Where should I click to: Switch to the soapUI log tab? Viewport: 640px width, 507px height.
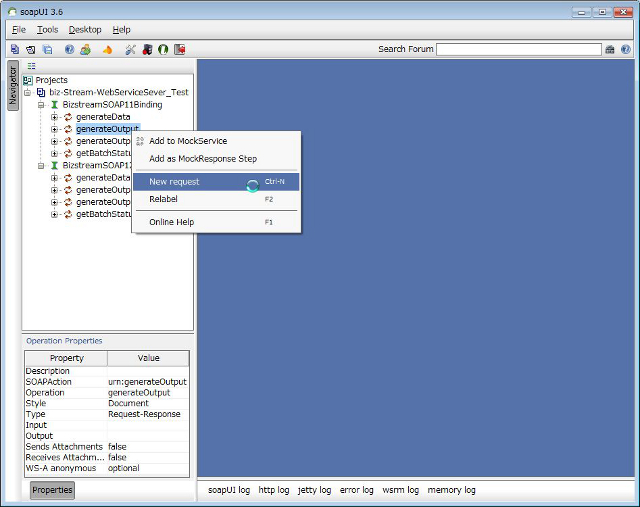point(229,490)
